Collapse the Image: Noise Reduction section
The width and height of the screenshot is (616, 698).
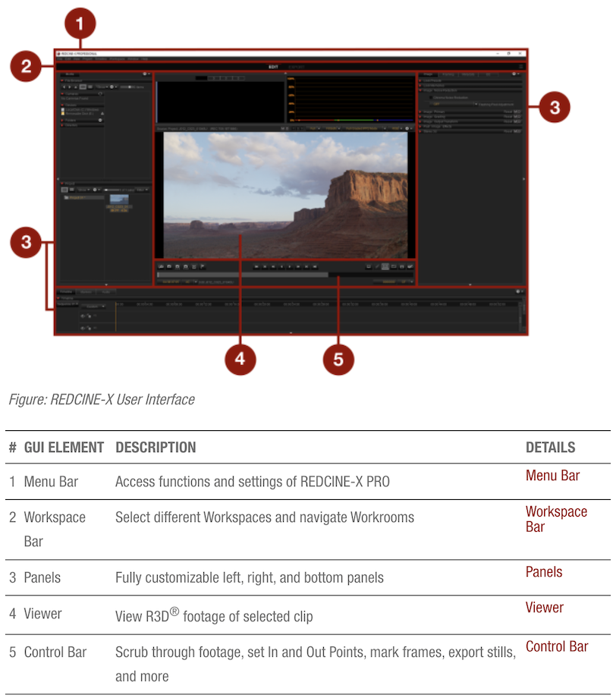click(420, 90)
